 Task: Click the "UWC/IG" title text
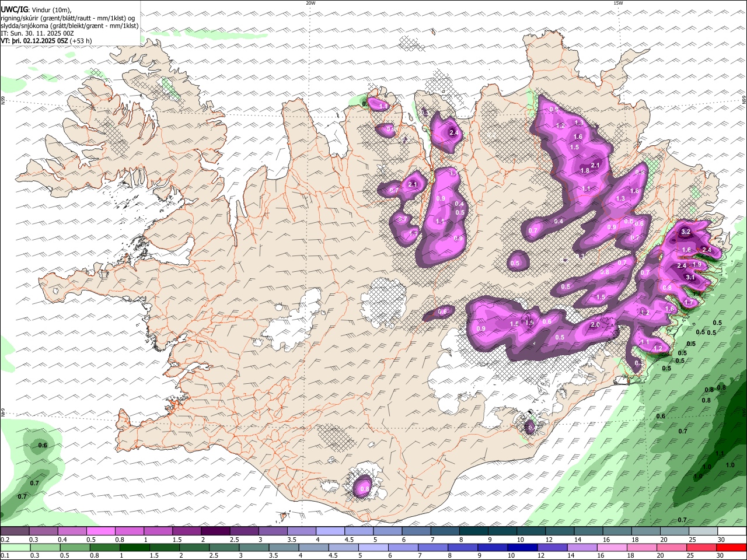pos(15,9)
